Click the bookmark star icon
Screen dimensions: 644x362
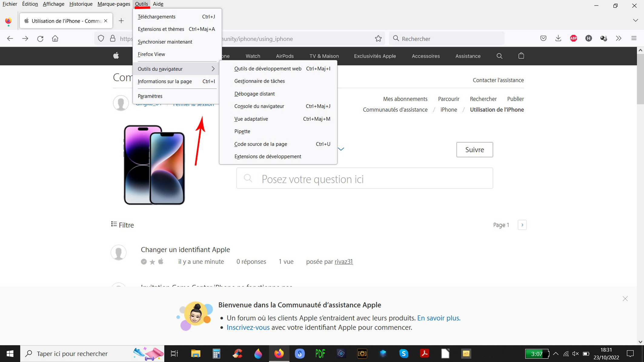378,38
